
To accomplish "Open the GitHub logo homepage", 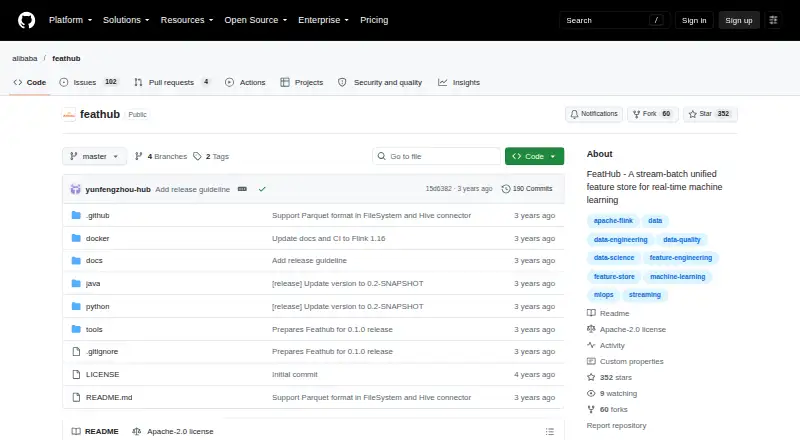I will [x=27, y=20].
